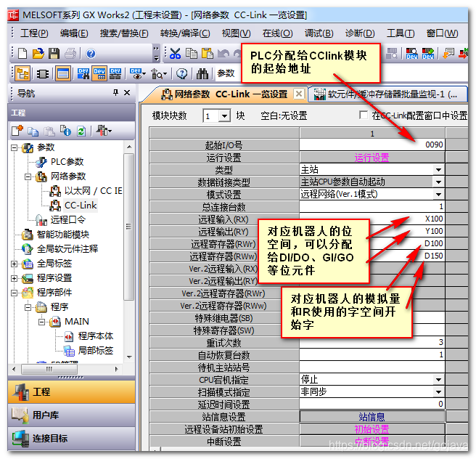Screen dimensions: 476x459
Task: Switch to the 工程 navigation view
Action: coord(71,392)
